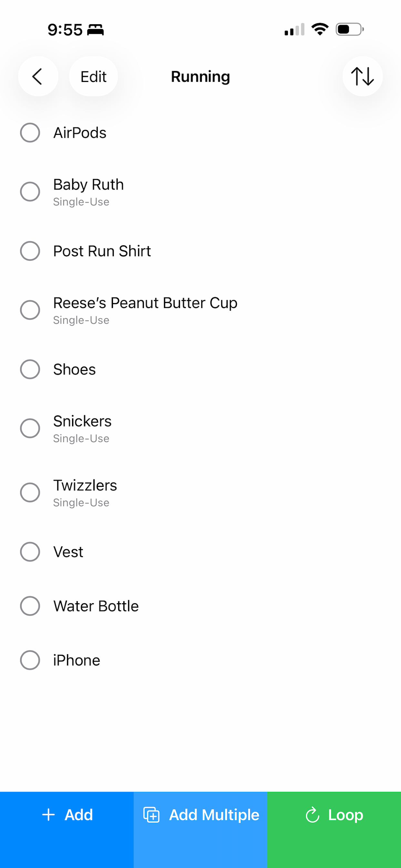Open the Water Bottle list item

[200, 606]
